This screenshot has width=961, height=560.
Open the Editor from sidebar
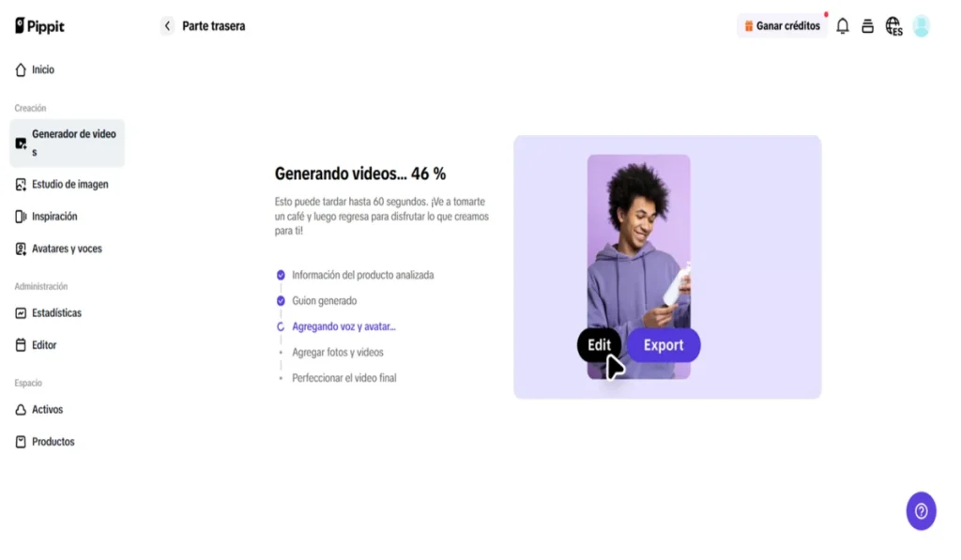point(37,345)
